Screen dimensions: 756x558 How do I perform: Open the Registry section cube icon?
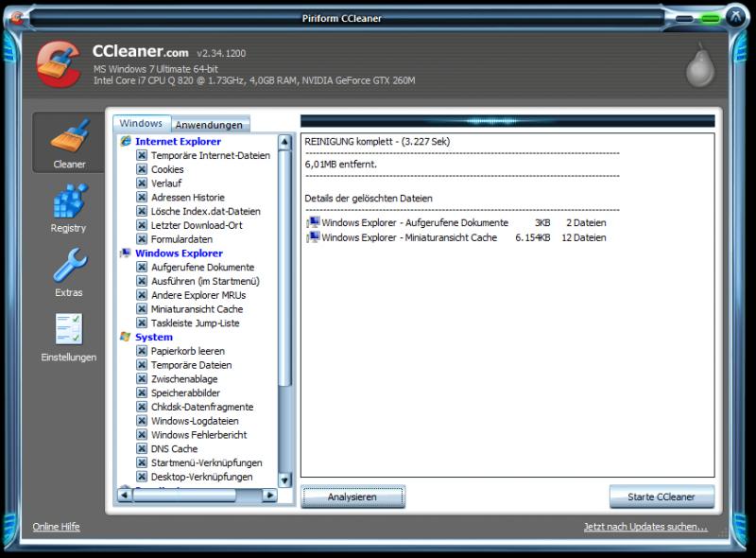pyautogui.click(x=70, y=201)
